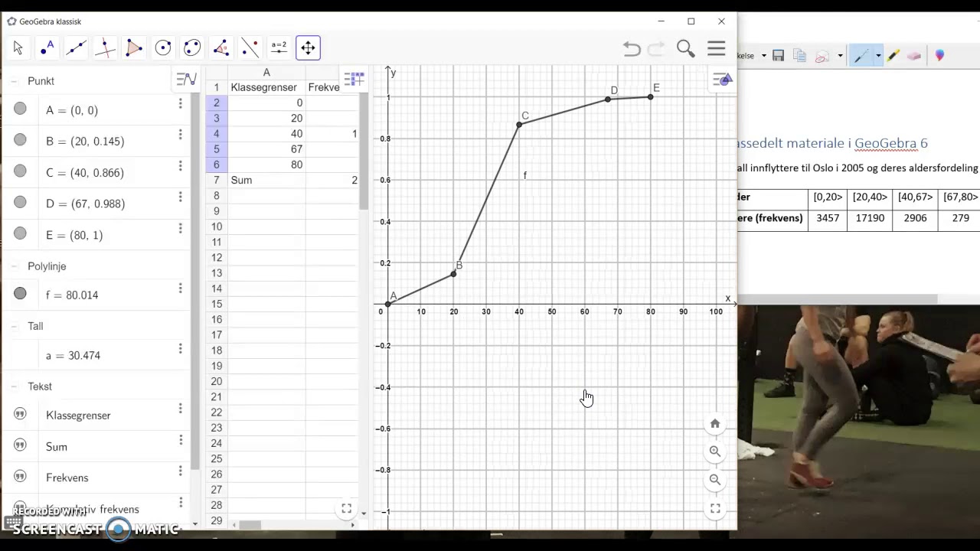The height and width of the screenshot is (551, 980).
Task: Click point C on the graph
Action: [x=519, y=125]
